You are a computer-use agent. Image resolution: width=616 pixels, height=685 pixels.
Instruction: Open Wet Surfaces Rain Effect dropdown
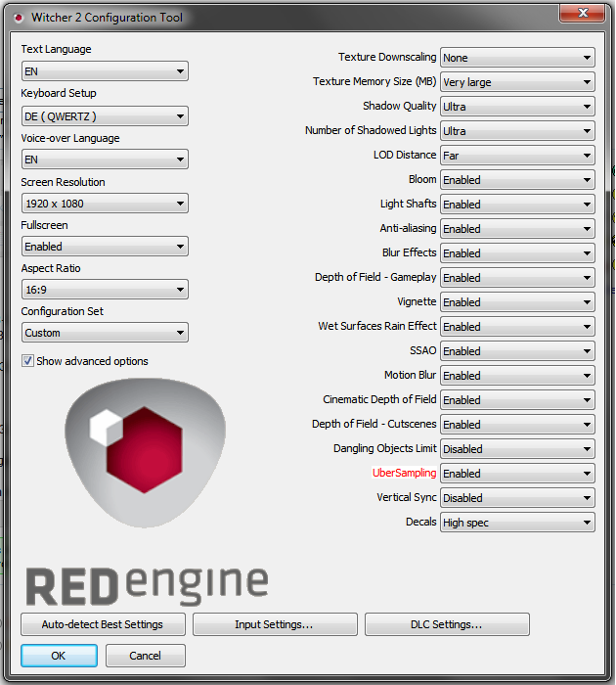517,327
